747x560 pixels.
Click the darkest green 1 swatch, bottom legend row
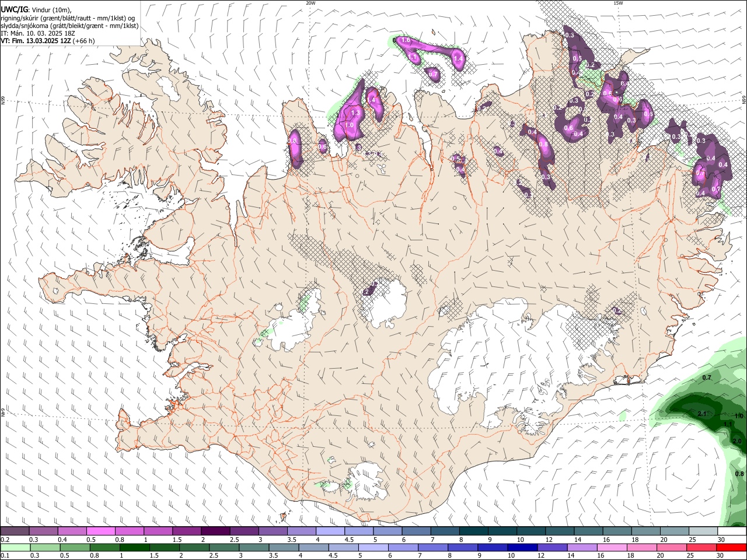[x=134, y=548]
